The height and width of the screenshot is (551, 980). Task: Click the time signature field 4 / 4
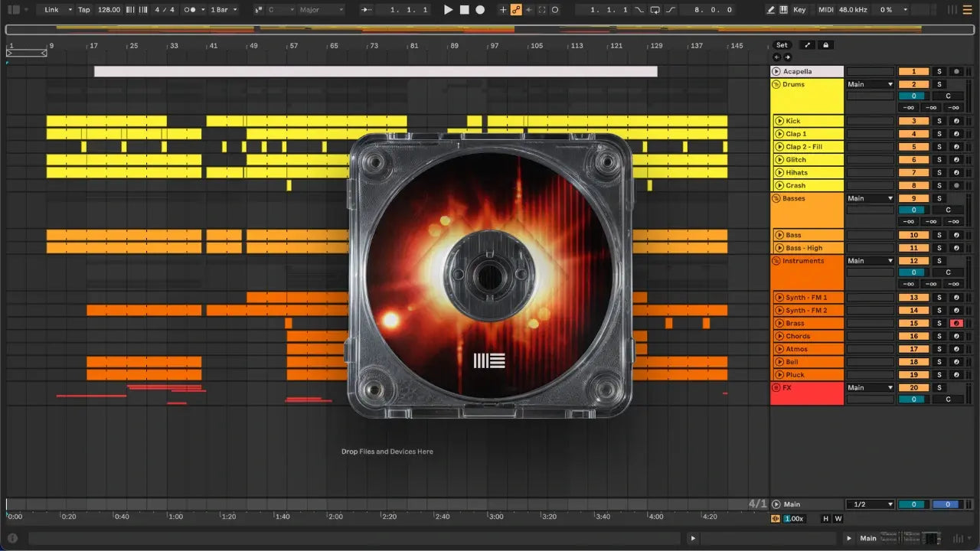point(164,10)
